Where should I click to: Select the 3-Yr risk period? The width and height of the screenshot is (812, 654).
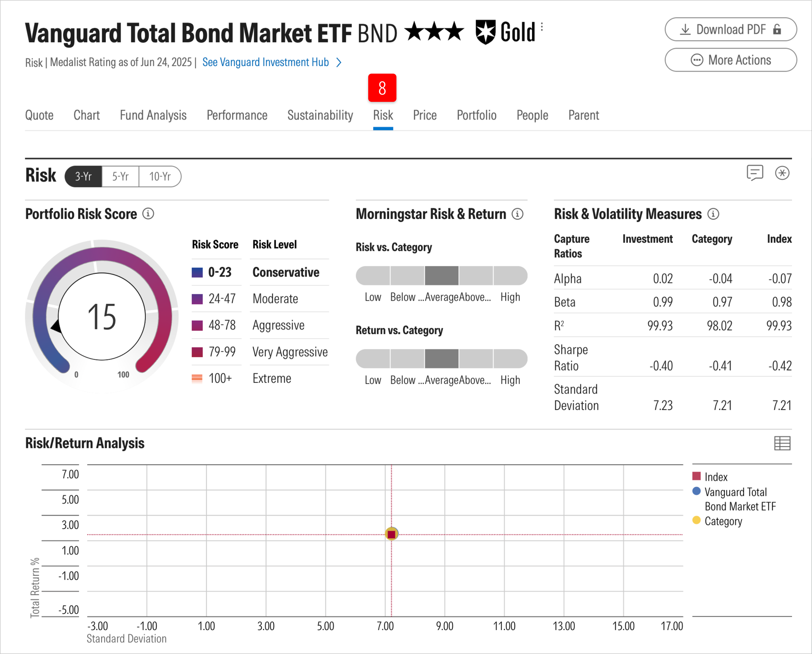(x=83, y=176)
